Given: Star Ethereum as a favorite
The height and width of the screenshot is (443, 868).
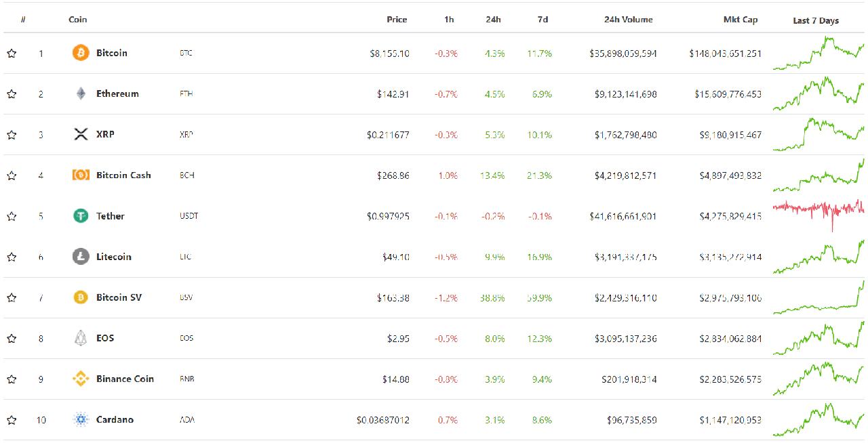Looking at the screenshot, I should coord(12,94).
